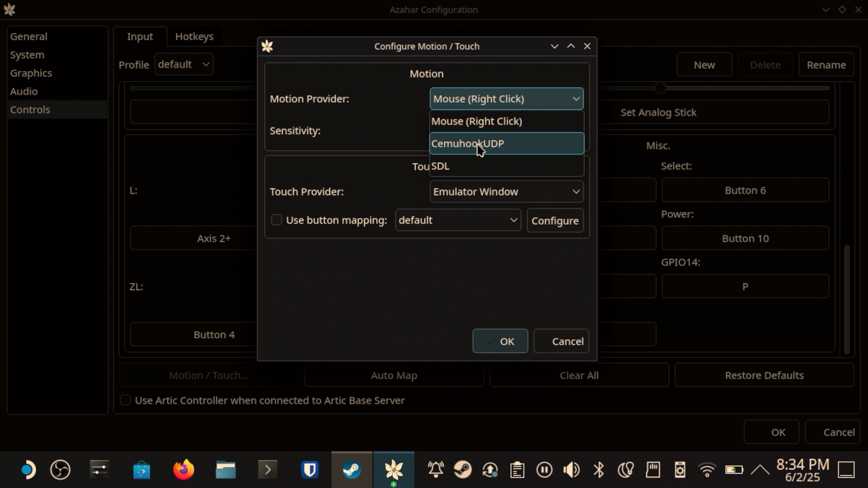Open SD card disks tray icon

click(x=653, y=470)
